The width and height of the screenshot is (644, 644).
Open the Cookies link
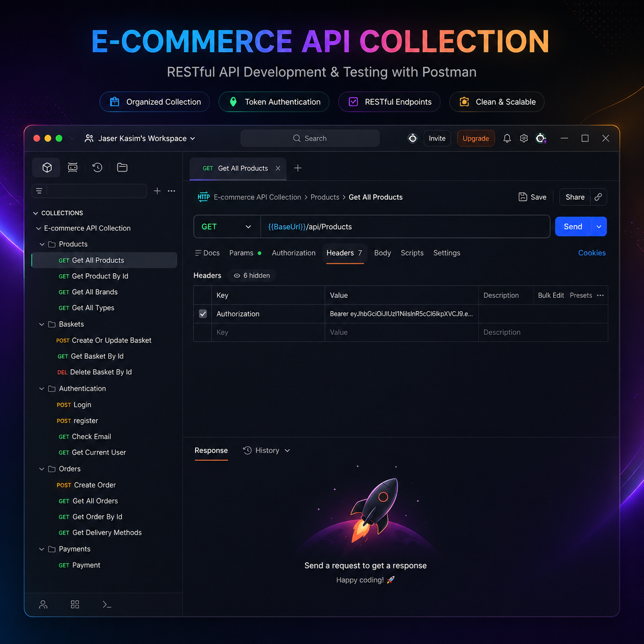click(592, 253)
